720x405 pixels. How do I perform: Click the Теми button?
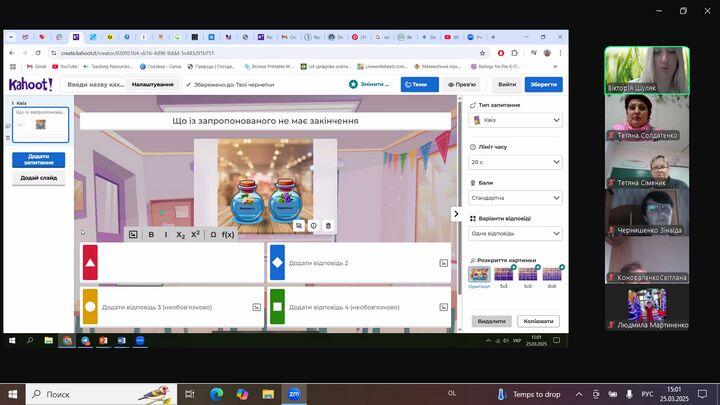[x=419, y=84]
